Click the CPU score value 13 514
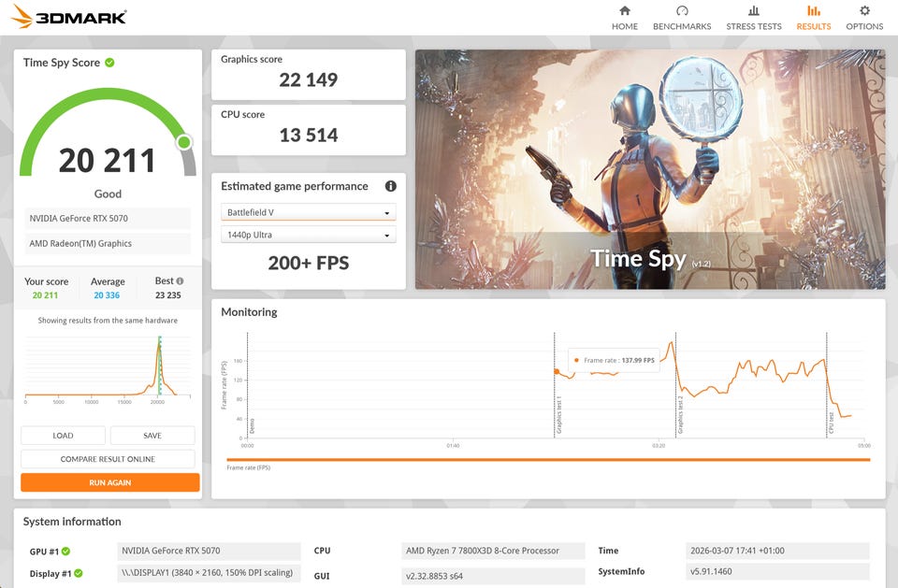Screen dimensions: 898x588 click(308, 136)
